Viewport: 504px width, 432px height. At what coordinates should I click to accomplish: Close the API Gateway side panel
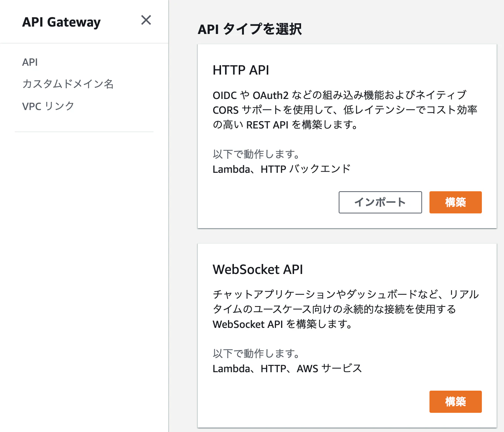(146, 20)
